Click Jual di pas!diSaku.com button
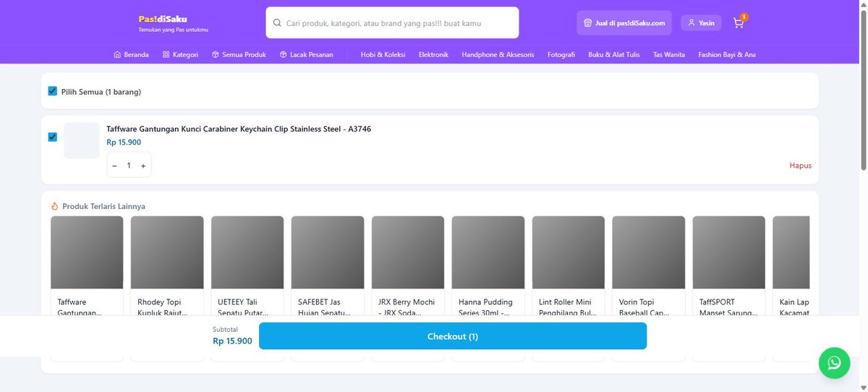The height and width of the screenshot is (392, 868). point(624,23)
